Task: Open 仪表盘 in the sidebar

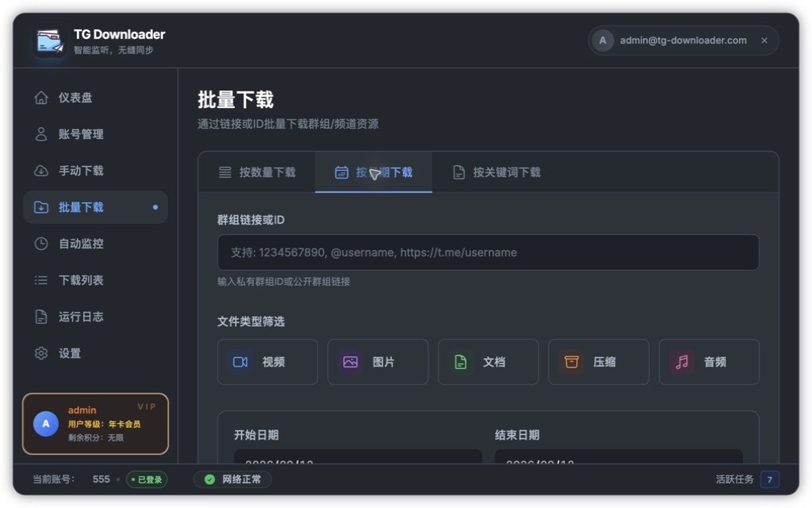Action: click(95, 98)
